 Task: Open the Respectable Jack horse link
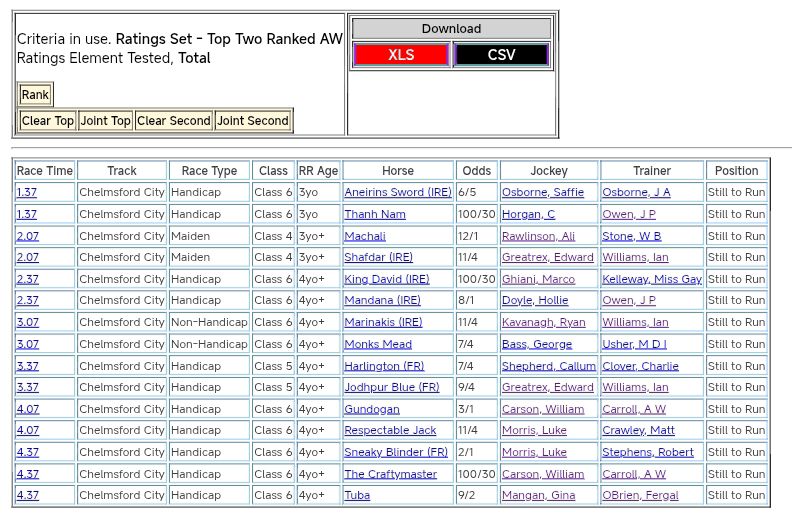(390, 430)
